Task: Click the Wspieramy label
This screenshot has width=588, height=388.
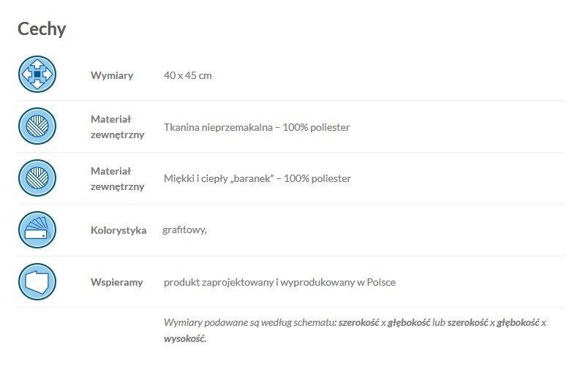Action: (116, 282)
